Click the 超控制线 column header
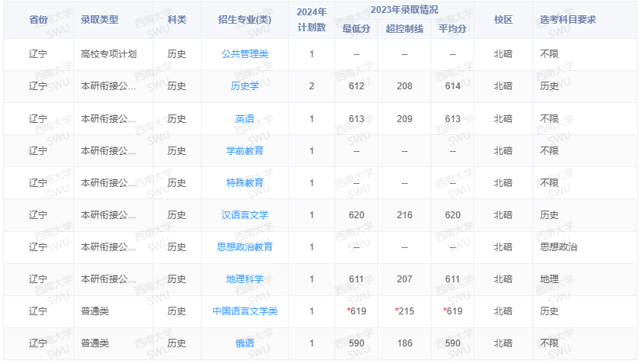 pyautogui.click(x=405, y=29)
